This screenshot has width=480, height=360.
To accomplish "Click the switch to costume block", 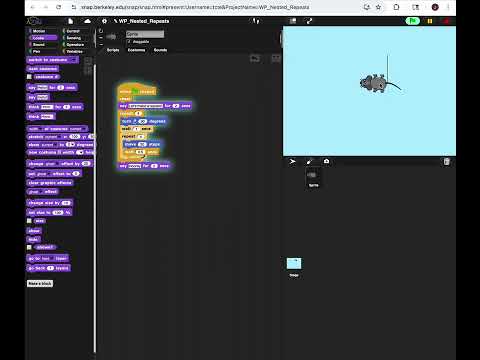I will point(52,60).
